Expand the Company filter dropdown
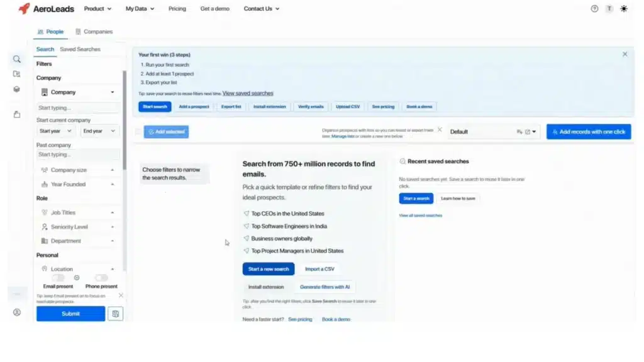 [113, 92]
